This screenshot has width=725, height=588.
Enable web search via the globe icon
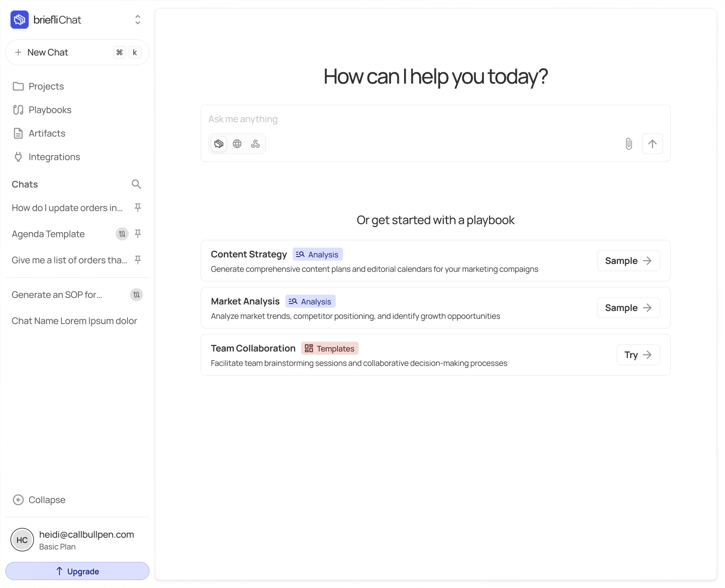point(237,143)
